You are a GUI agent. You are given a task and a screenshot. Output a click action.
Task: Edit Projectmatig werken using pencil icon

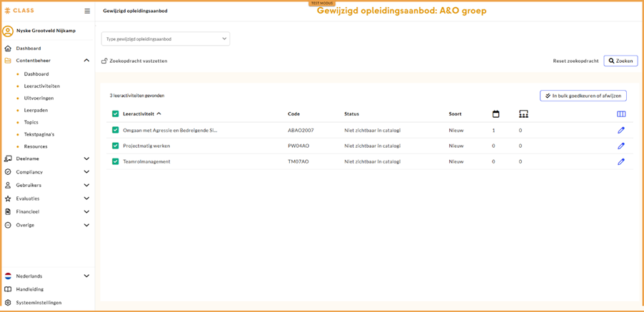click(x=620, y=146)
